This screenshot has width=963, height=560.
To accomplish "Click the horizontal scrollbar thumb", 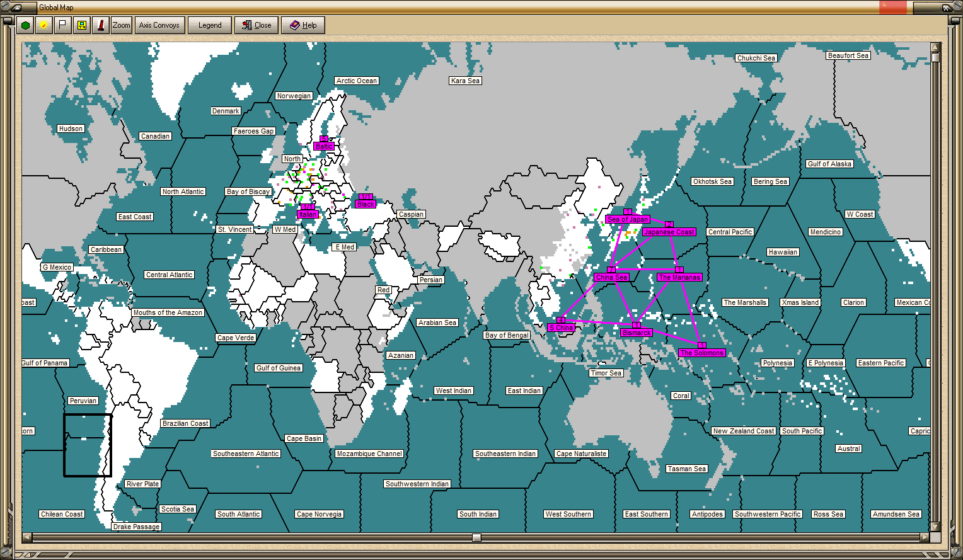I will coord(477,537).
